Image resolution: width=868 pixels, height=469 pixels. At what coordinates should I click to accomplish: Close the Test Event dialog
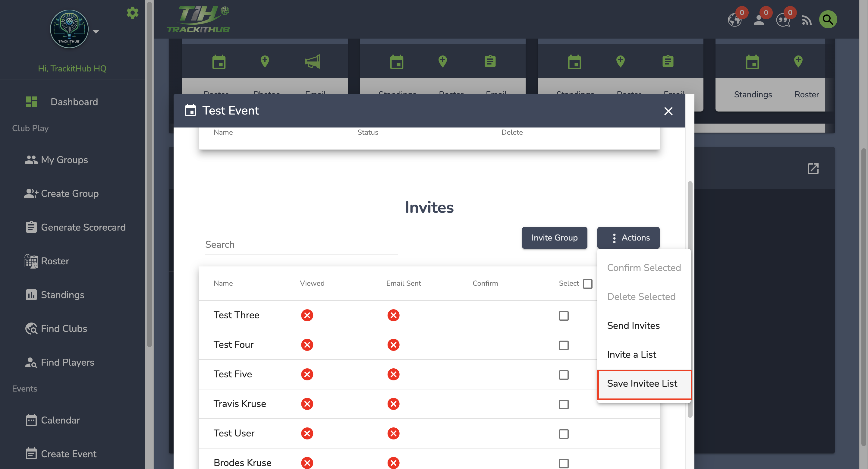tap(668, 111)
